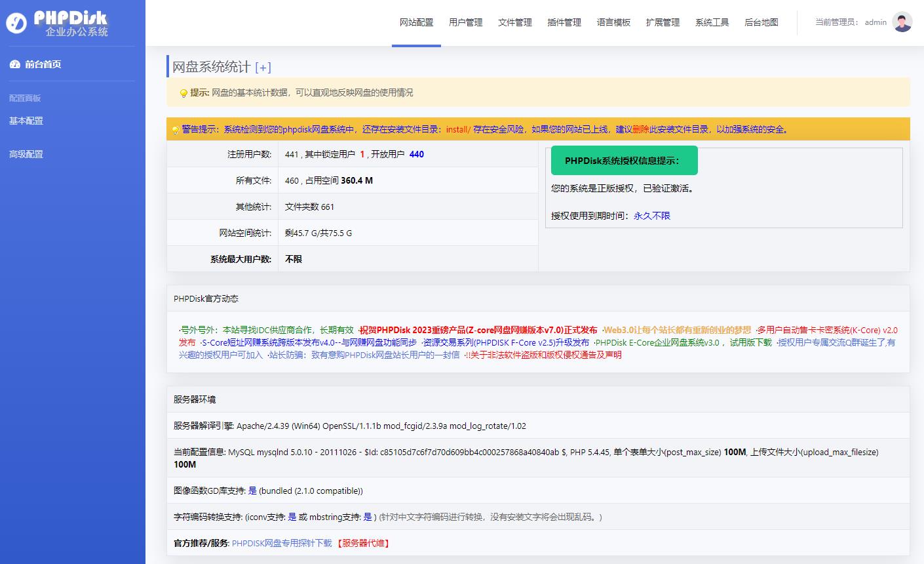Open the admin avatar picture
This screenshot has width=924, height=564.
click(902, 22)
